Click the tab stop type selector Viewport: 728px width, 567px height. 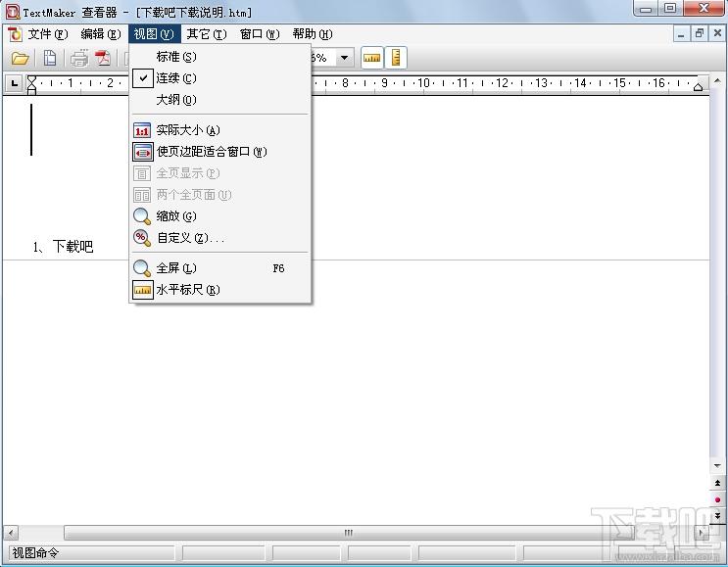tap(15, 83)
